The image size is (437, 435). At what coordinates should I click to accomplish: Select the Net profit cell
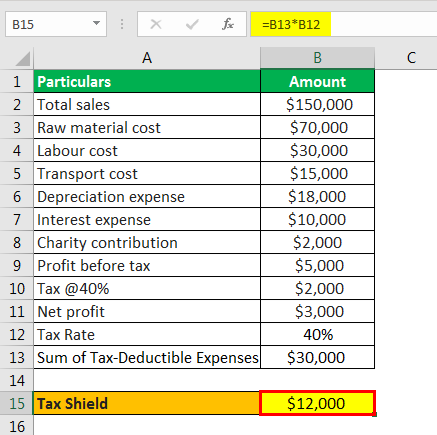pyautogui.click(x=147, y=312)
